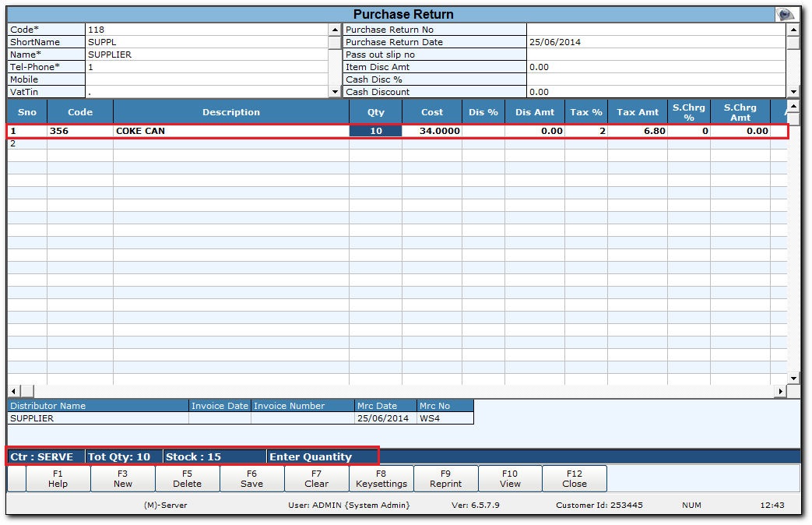Click the Name field SUPPLIER

coord(206,55)
